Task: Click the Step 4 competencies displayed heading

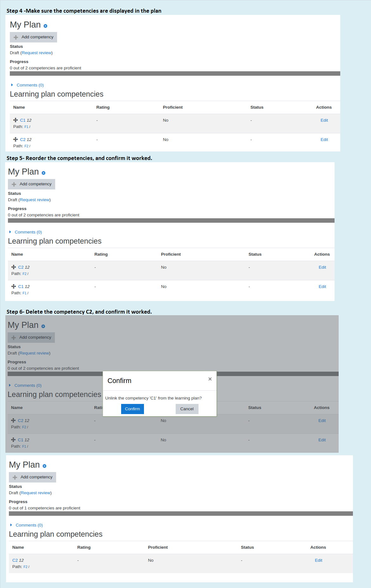Action: coord(84,11)
